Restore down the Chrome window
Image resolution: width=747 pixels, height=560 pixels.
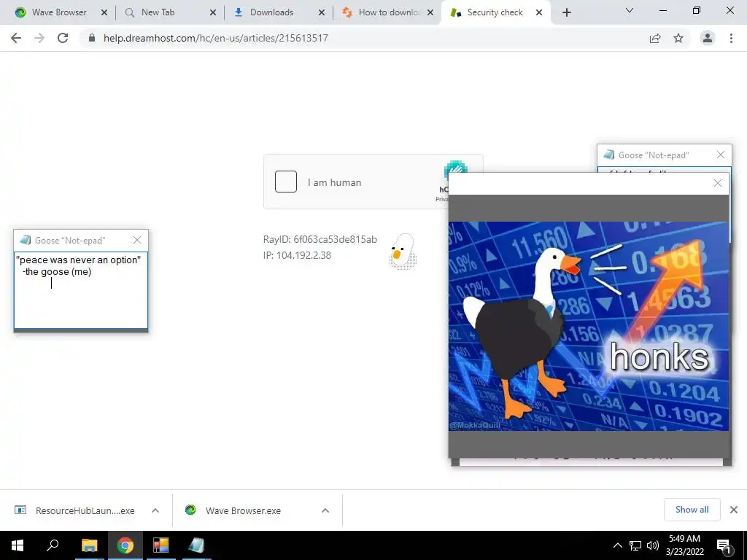tap(697, 10)
